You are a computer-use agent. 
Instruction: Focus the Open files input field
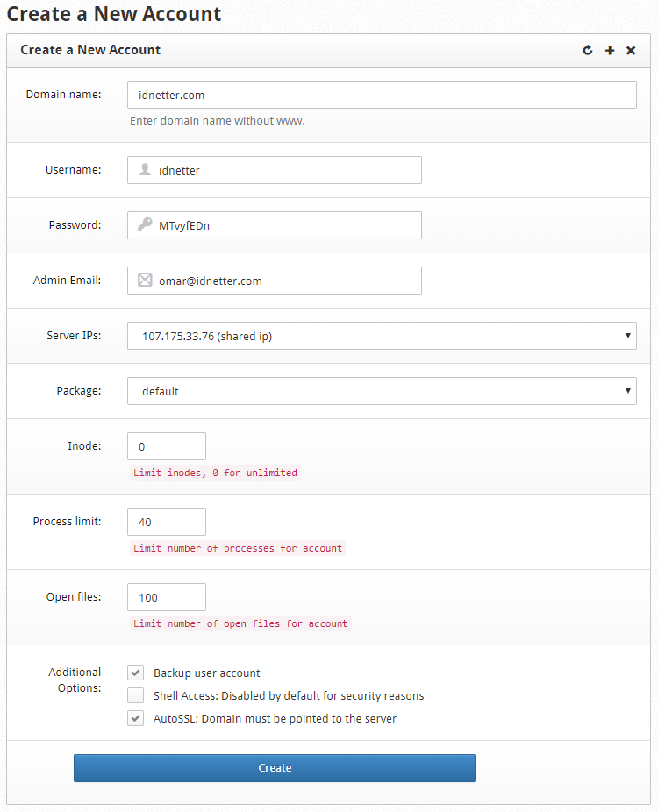click(x=167, y=597)
